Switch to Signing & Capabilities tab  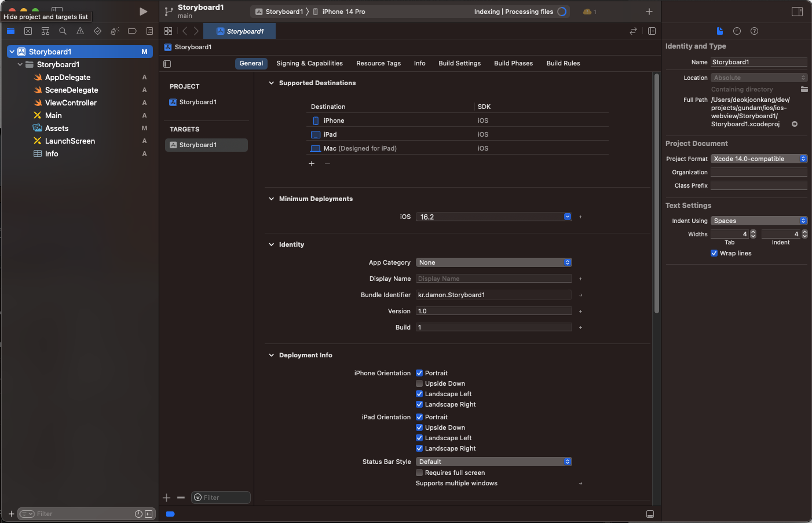[309, 63]
